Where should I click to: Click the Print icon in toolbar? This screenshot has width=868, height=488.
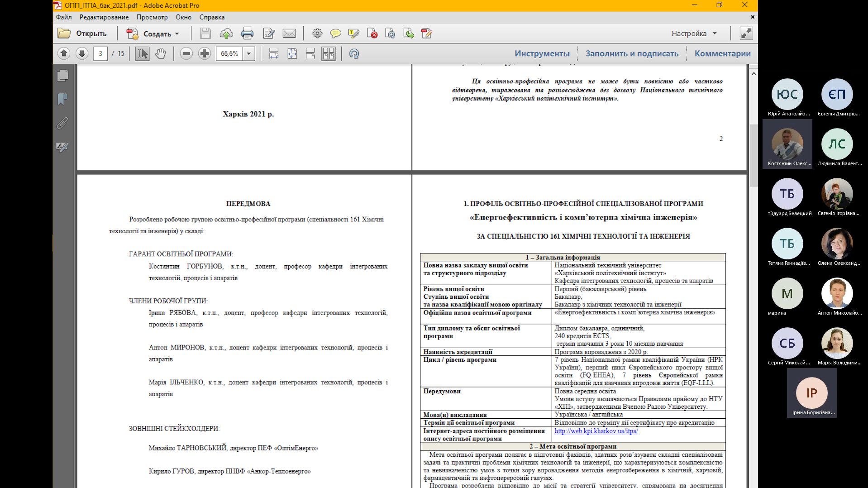coord(247,33)
